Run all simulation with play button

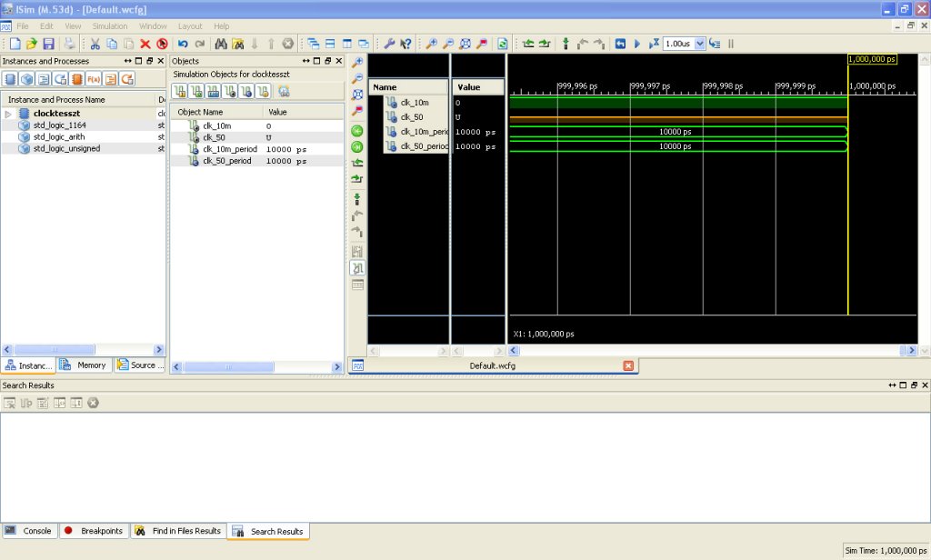click(x=637, y=44)
